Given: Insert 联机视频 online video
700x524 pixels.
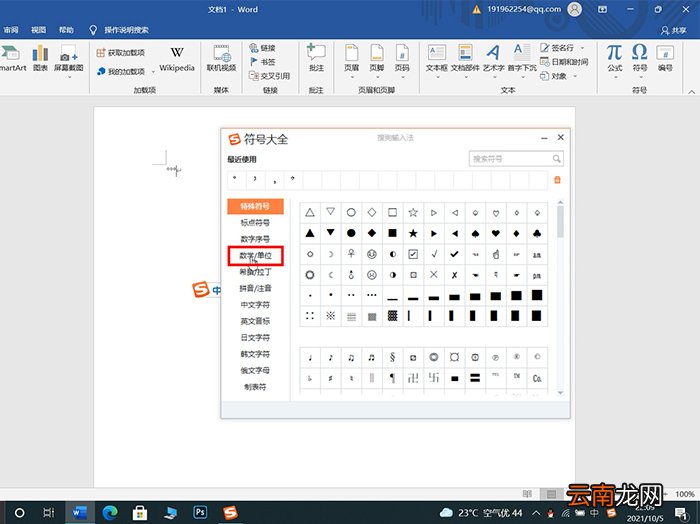Looking at the screenshot, I should pos(221,58).
